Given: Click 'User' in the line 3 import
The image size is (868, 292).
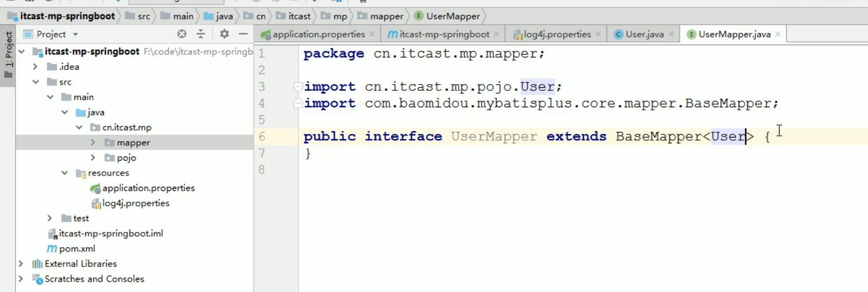Looking at the screenshot, I should tap(537, 87).
